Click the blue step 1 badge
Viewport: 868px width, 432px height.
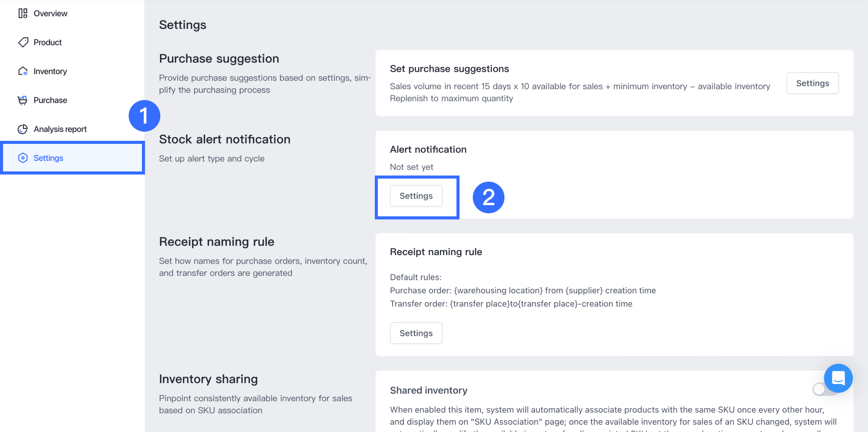(144, 116)
